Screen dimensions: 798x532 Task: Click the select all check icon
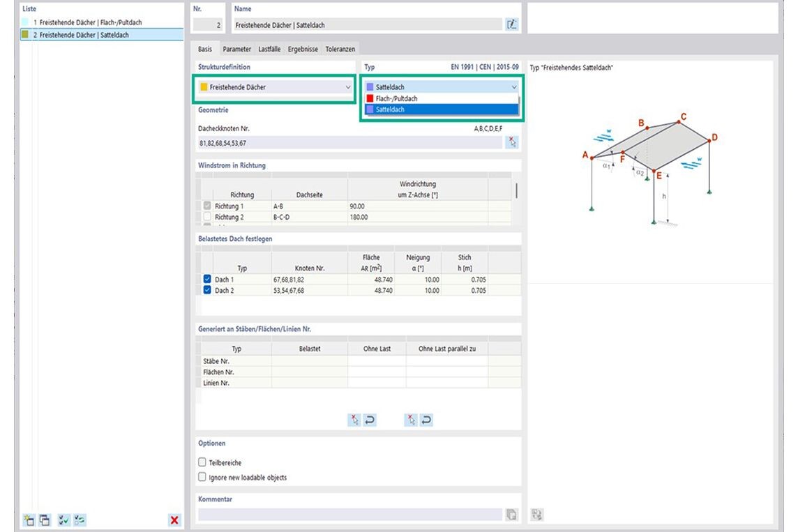pos(64,520)
